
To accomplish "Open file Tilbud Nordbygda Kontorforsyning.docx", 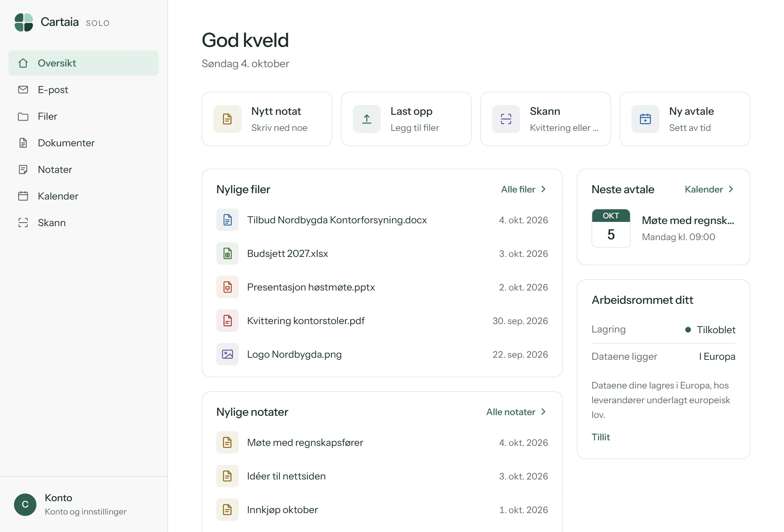I will [x=382, y=220].
